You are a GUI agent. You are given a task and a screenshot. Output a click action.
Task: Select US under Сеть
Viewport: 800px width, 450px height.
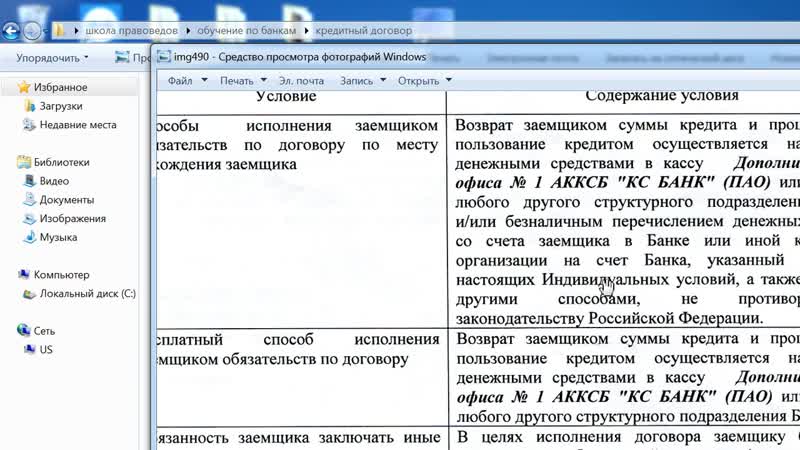tap(46, 349)
